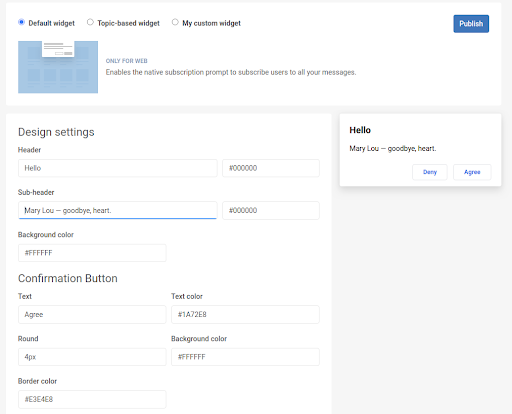
Task: Click the ONLY FOR WEB label
Action: [127, 61]
